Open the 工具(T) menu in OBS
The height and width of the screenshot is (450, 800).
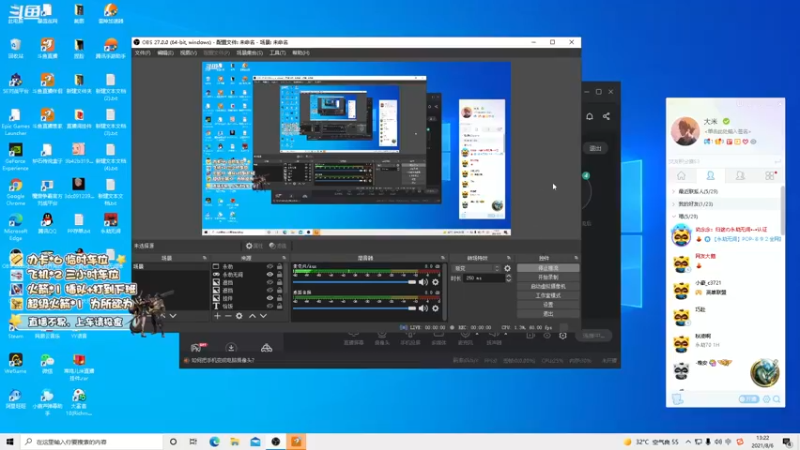pyautogui.click(x=278, y=53)
